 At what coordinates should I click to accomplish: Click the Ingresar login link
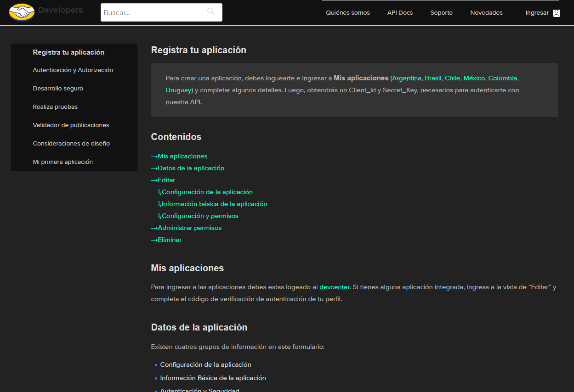tap(537, 13)
